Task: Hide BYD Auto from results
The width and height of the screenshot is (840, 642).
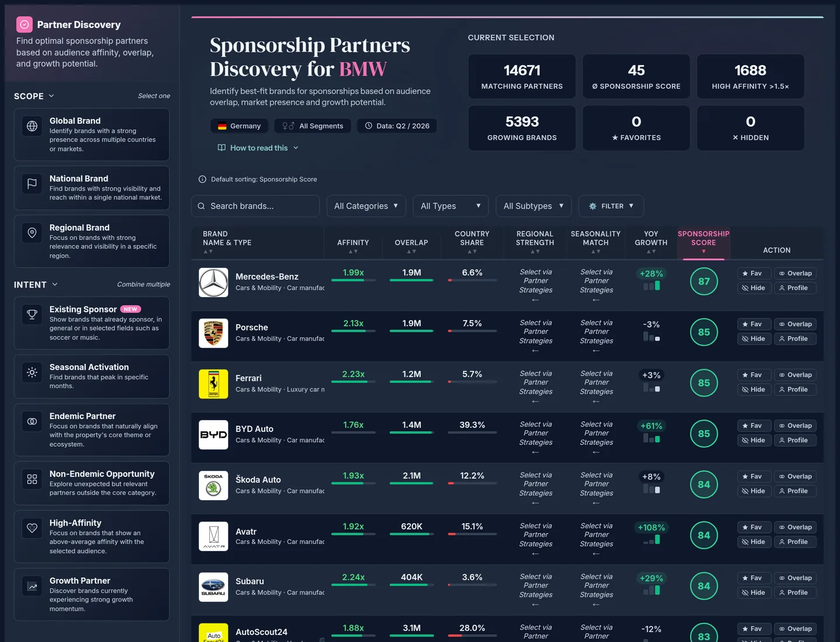Action: point(754,440)
